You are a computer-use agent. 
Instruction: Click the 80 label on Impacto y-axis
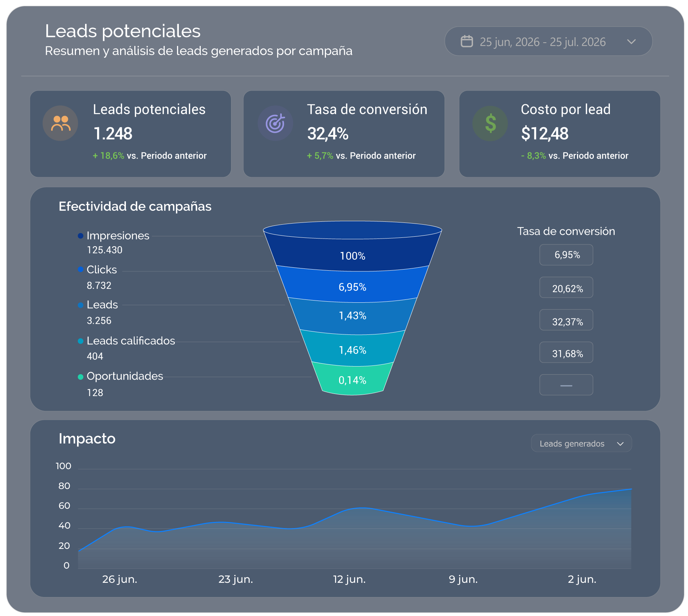click(64, 486)
